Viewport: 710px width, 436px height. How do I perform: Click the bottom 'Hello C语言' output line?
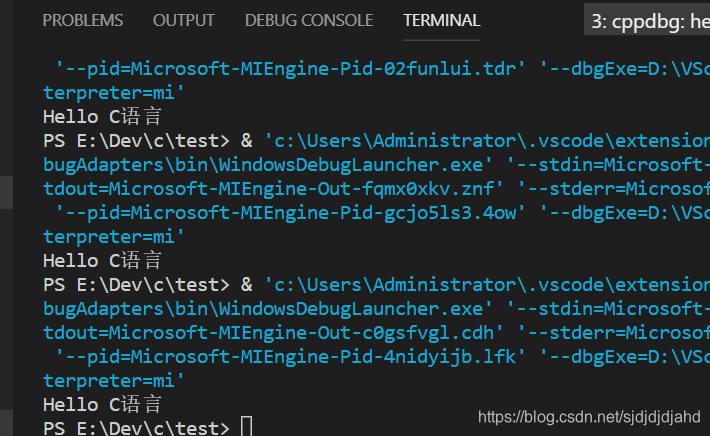102,405
